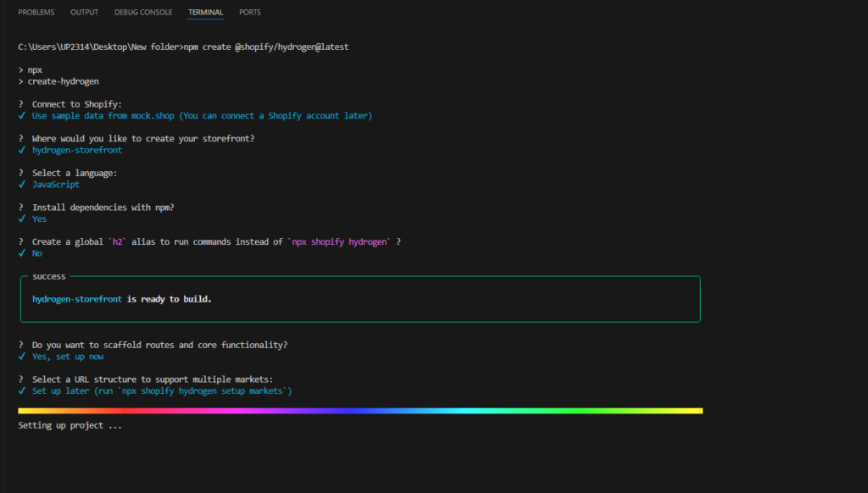868x493 pixels.
Task: Click the global h2 alias question
Action: 216,241
